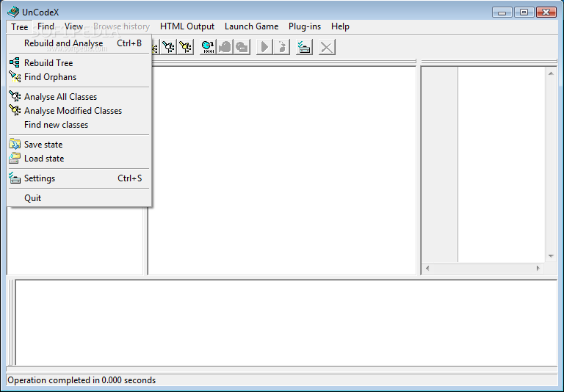Viewport: 564px width, 392px height.
Task: Click the status text 'Operation completed in 0.000 seconds'
Action: tap(82, 380)
